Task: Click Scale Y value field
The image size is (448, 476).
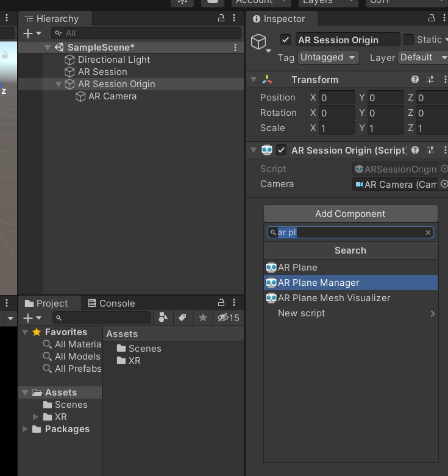Action: pos(385,128)
